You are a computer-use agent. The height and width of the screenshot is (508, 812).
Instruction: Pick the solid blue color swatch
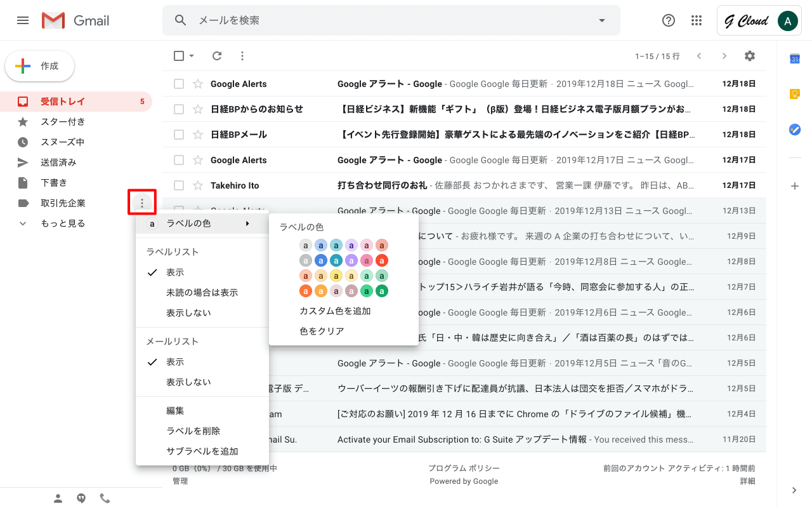[321, 260]
